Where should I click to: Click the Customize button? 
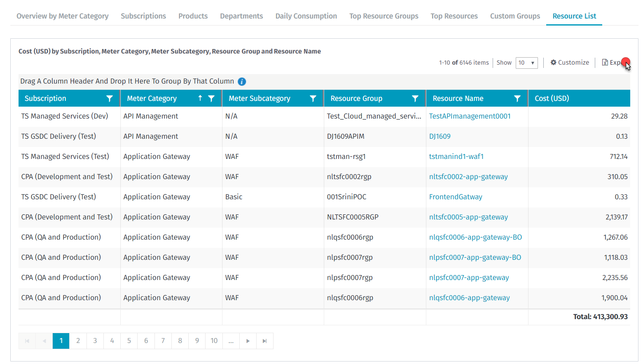pos(570,63)
